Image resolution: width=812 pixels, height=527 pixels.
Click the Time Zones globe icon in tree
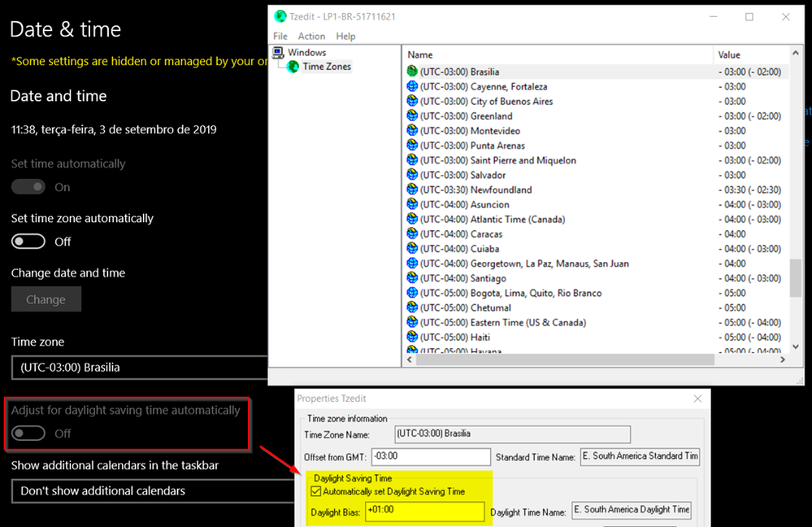[x=293, y=67]
